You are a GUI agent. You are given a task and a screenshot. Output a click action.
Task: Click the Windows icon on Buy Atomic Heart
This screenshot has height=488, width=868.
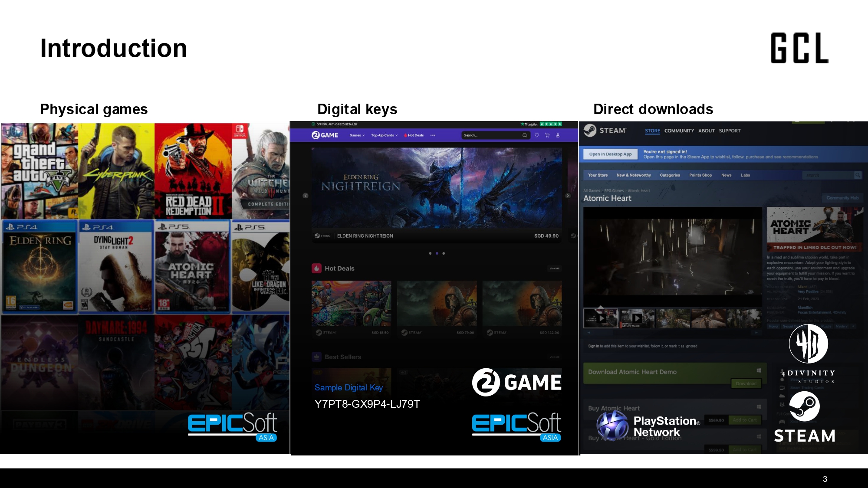[x=759, y=407]
